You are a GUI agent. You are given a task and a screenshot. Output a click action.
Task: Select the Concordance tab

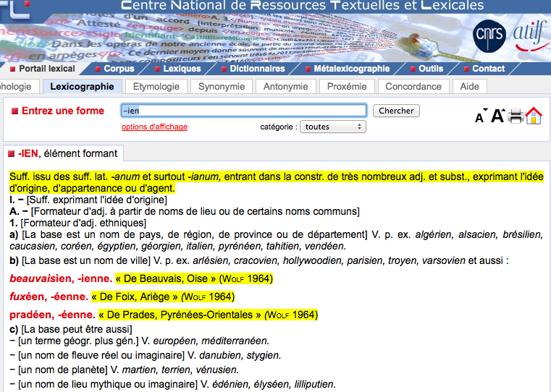tap(413, 87)
